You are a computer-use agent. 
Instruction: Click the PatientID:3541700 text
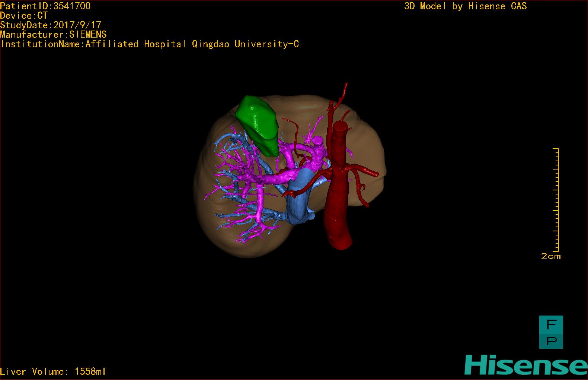pyautogui.click(x=45, y=6)
